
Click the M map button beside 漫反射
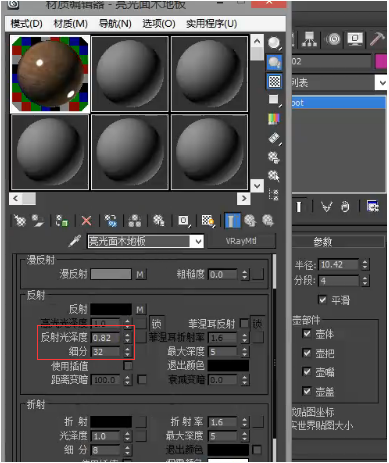point(140,275)
